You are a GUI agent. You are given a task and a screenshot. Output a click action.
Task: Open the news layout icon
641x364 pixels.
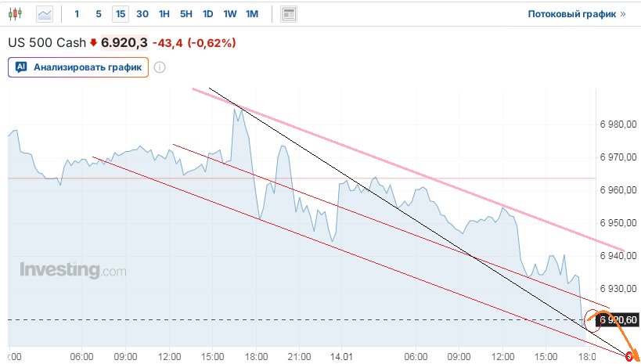point(289,14)
